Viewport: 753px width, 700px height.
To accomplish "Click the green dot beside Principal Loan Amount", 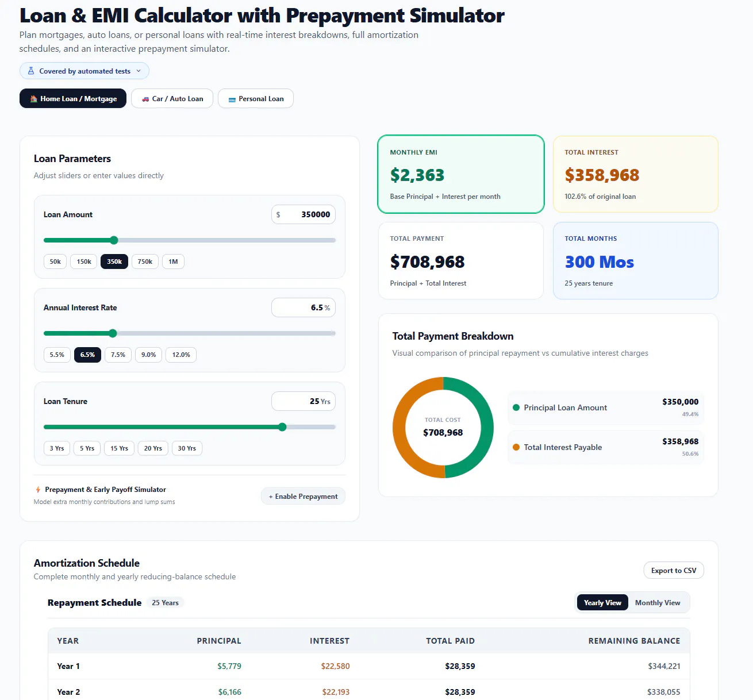I will pos(516,407).
